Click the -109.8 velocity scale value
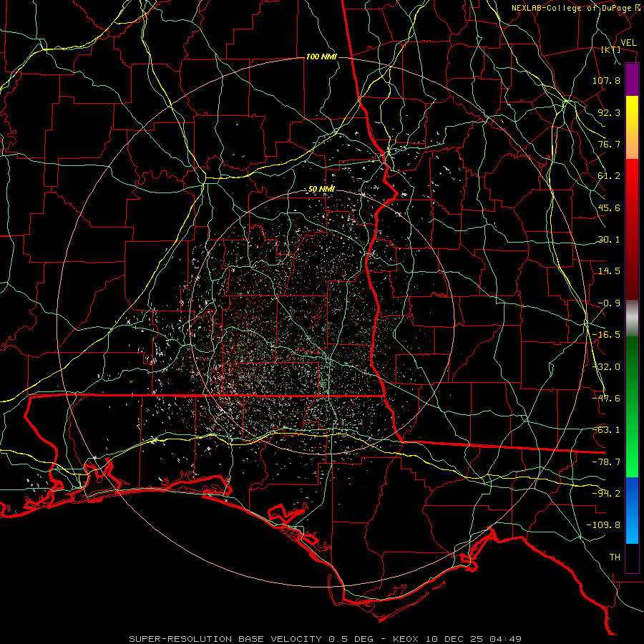The height and width of the screenshot is (644, 644). pos(603,525)
